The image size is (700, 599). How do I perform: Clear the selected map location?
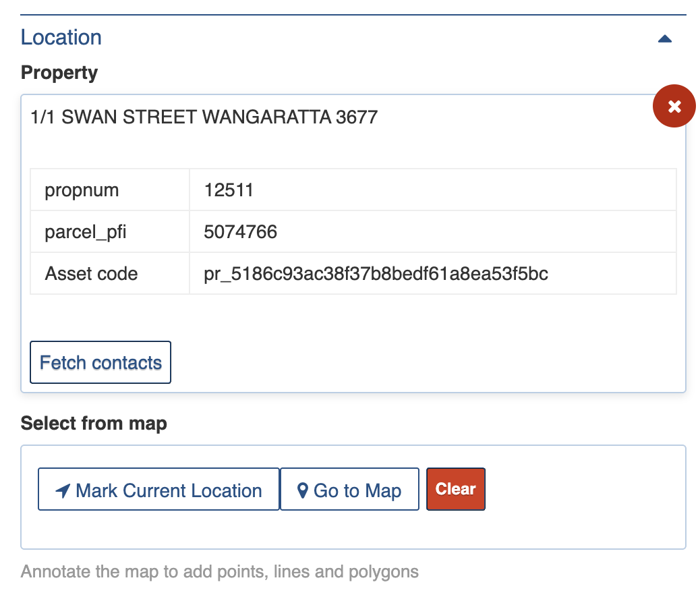(x=455, y=489)
